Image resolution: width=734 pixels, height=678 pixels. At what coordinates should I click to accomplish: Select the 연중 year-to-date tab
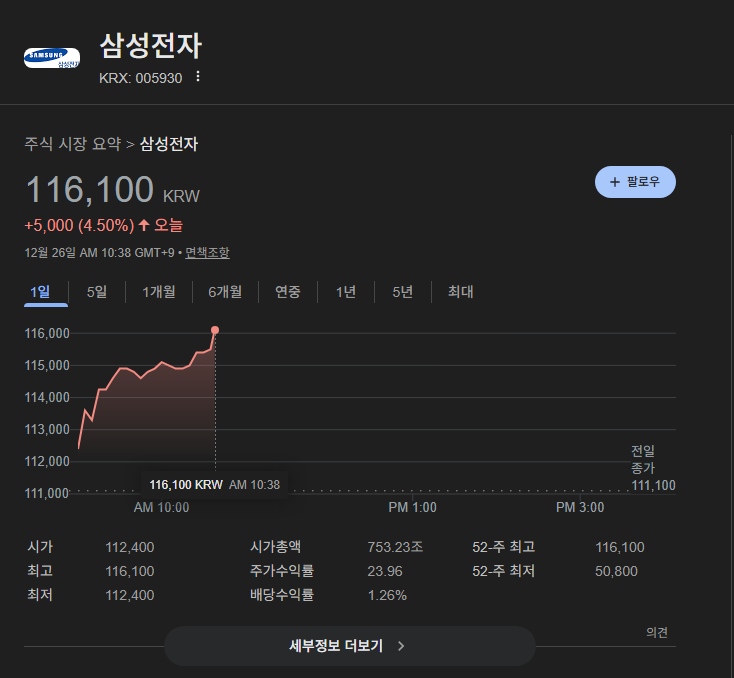(x=288, y=292)
